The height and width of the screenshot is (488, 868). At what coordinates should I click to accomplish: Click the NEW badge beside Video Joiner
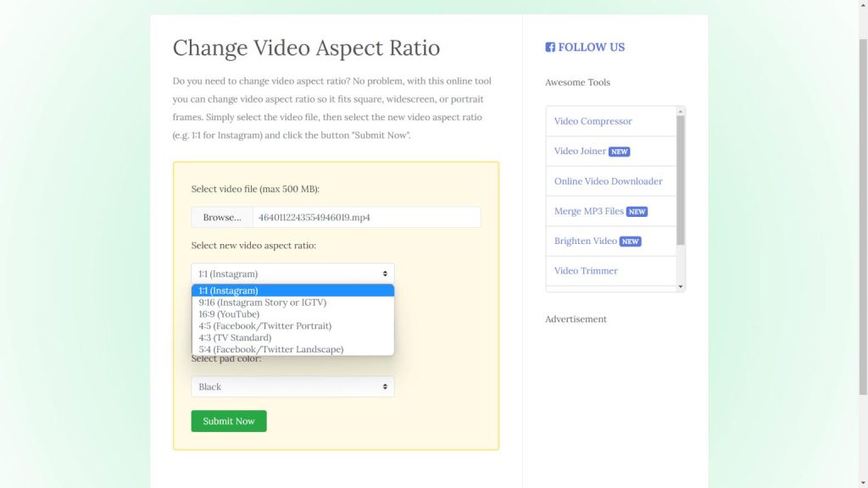point(620,151)
